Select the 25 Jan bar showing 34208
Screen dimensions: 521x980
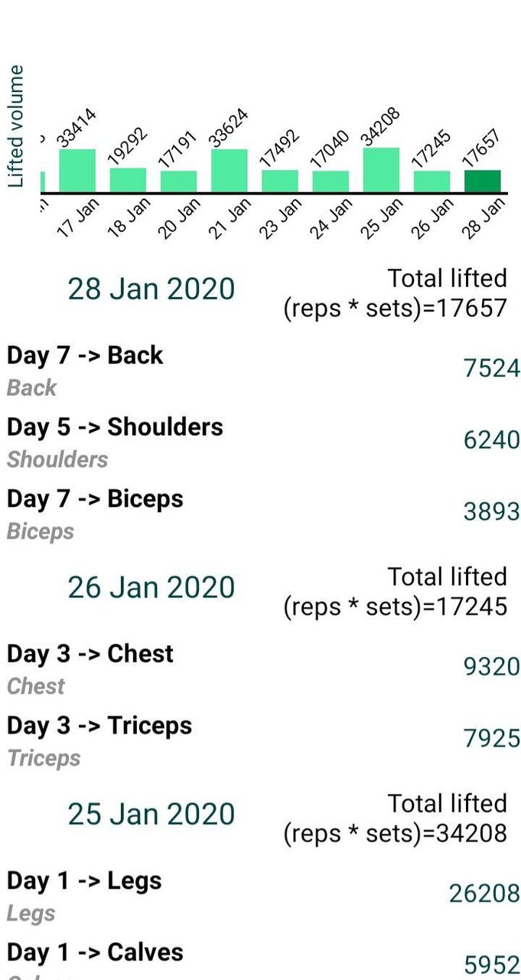[380, 167]
